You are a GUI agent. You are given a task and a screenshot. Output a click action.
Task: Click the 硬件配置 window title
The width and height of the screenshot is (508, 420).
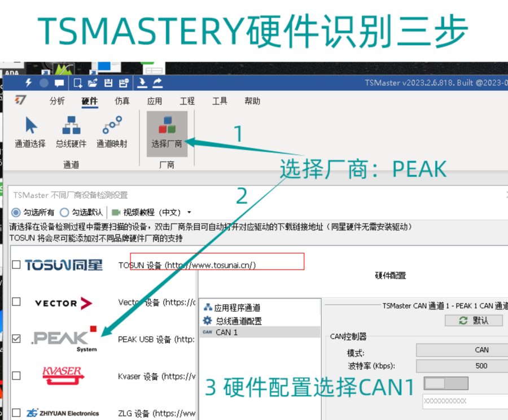click(391, 275)
